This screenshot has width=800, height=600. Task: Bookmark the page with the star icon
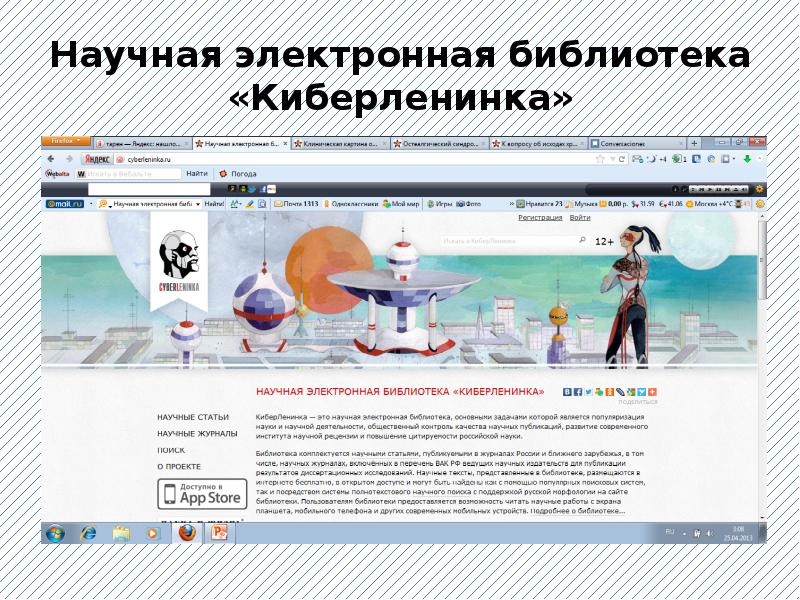600,159
